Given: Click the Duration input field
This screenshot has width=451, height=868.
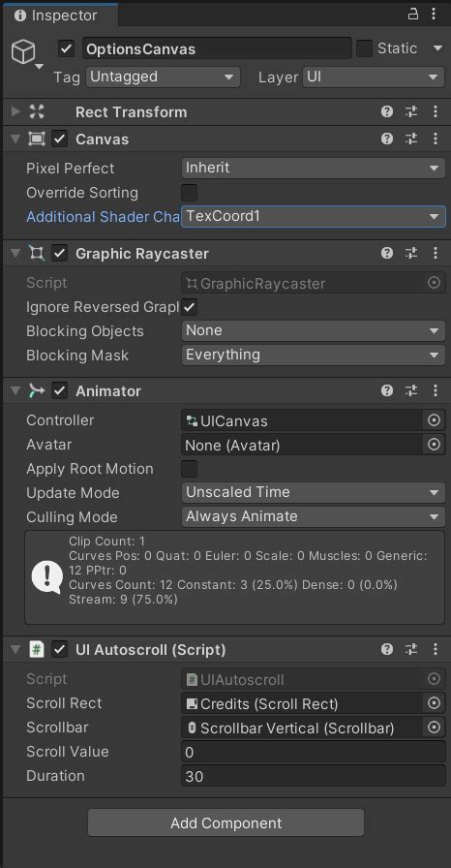Looking at the screenshot, I should (x=313, y=776).
